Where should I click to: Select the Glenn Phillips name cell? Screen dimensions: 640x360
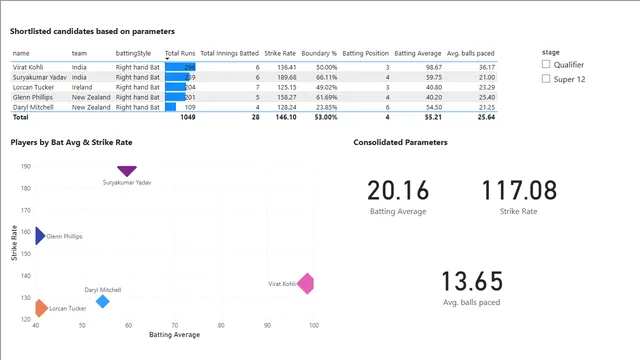coord(33,97)
